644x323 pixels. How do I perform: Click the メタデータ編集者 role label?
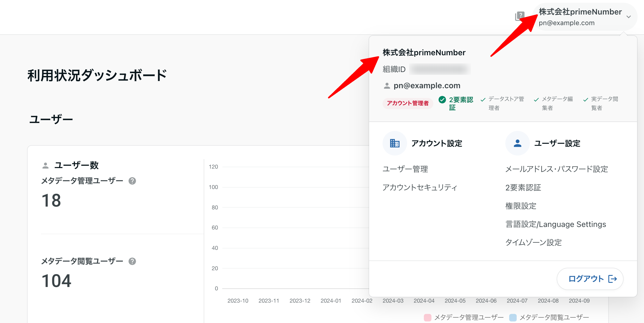557,103
